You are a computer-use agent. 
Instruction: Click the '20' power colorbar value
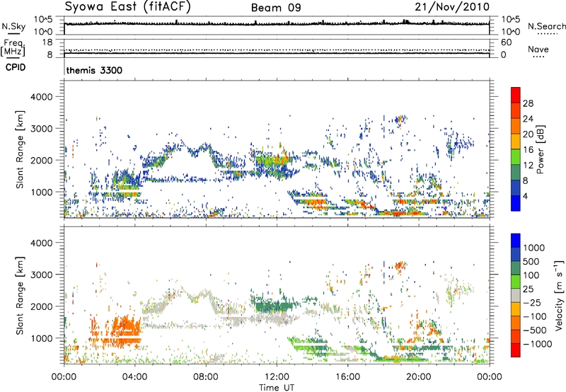click(528, 134)
